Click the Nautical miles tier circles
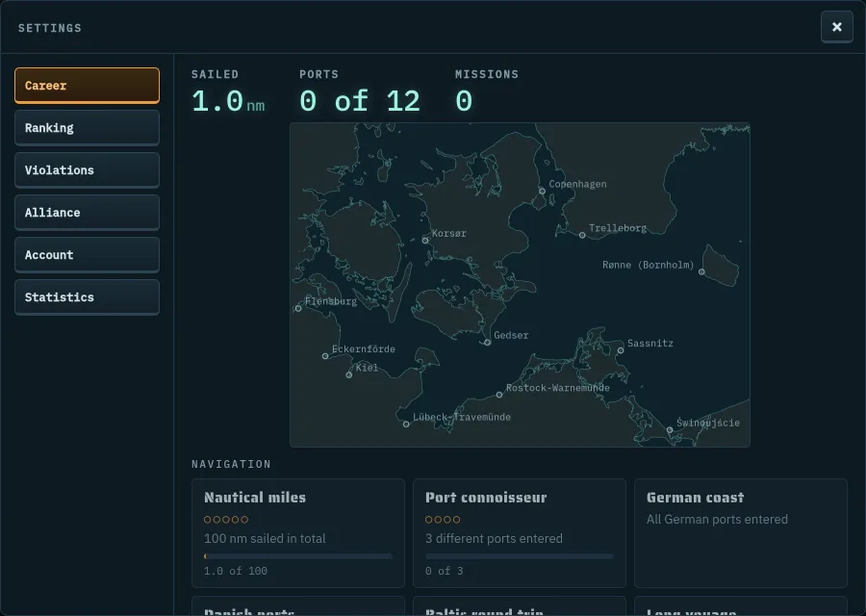 pyautogui.click(x=226, y=520)
